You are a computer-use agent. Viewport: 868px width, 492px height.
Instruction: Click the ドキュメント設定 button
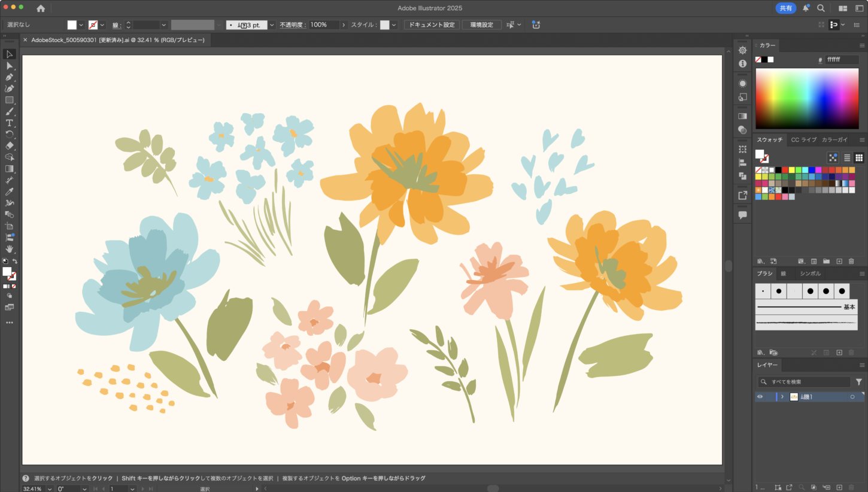click(432, 25)
